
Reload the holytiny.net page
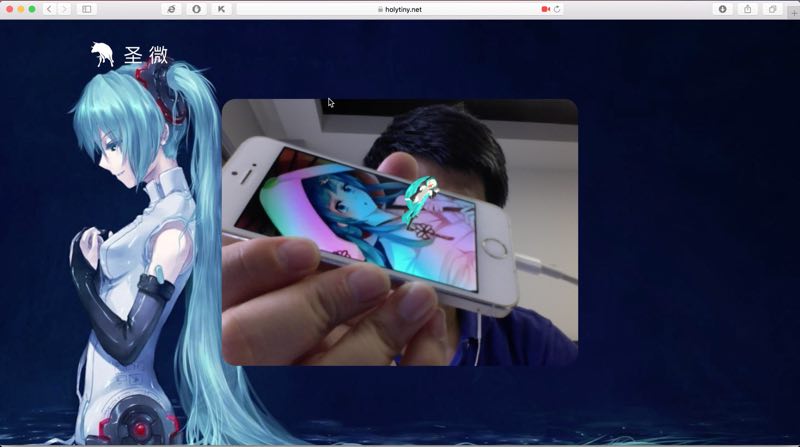(x=557, y=9)
